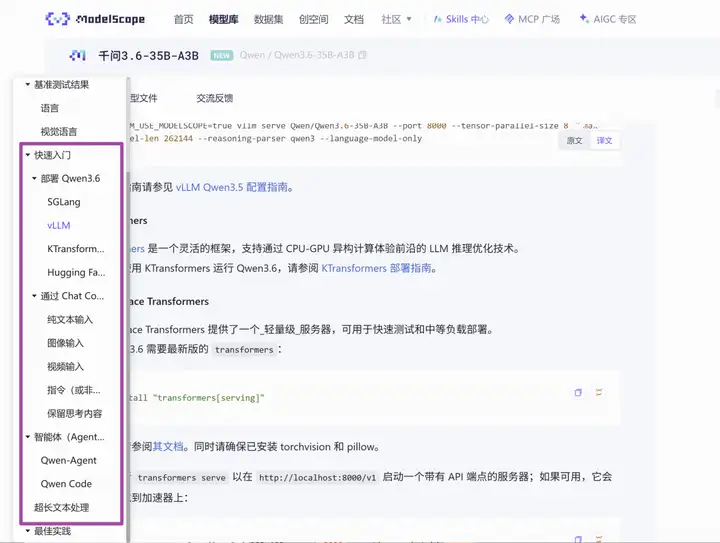Click the MCP 广场 diamond icon
The width and height of the screenshot is (720, 543).
(x=509, y=19)
